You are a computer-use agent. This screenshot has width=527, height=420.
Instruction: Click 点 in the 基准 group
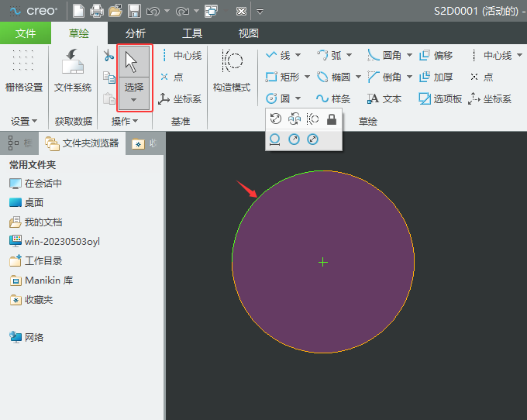coord(172,77)
